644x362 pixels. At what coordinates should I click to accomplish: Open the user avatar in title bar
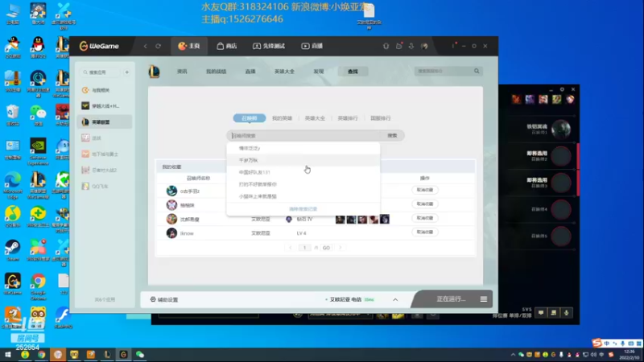tap(424, 46)
